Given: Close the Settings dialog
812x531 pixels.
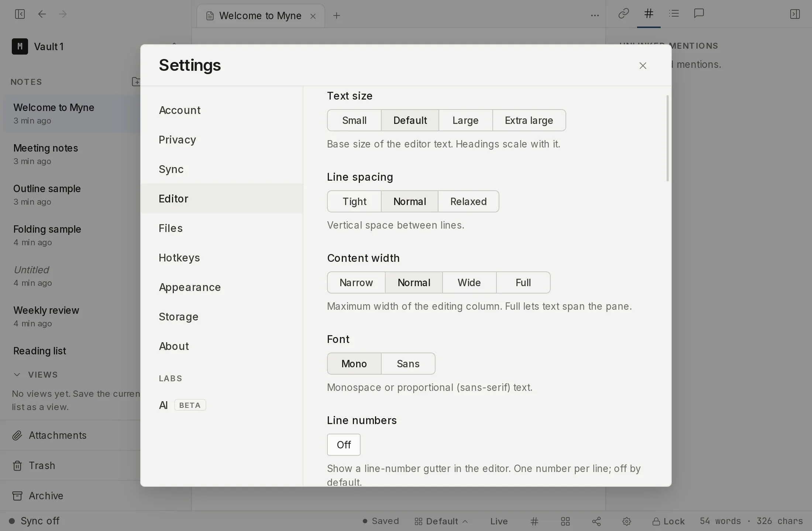Looking at the screenshot, I should point(643,66).
